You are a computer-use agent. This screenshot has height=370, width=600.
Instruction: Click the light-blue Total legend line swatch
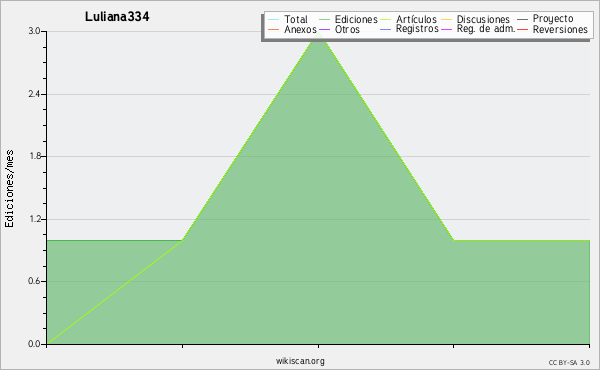274,20
